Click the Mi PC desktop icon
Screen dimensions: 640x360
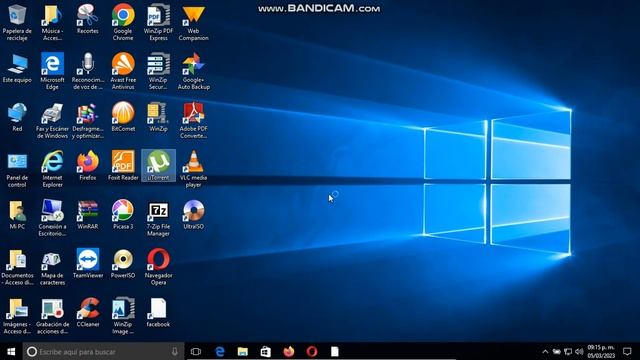(x=17, y=215)
